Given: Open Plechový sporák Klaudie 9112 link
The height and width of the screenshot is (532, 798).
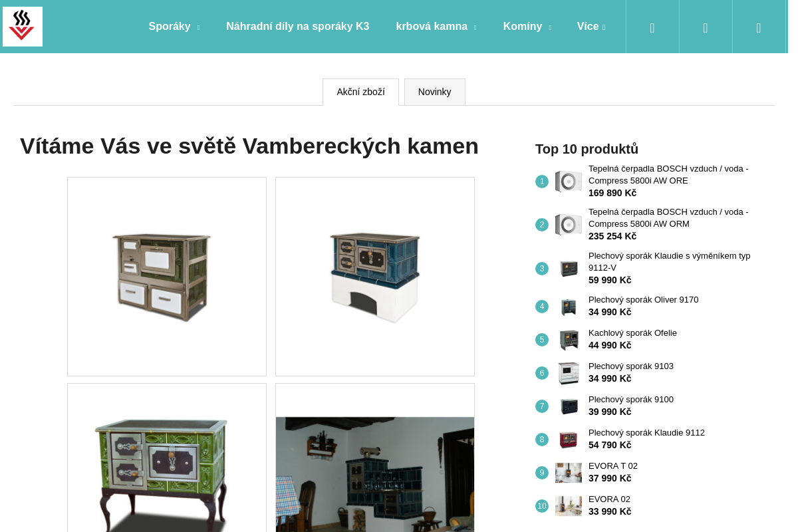Looking at the screenshot, I should tap(646, 433).
